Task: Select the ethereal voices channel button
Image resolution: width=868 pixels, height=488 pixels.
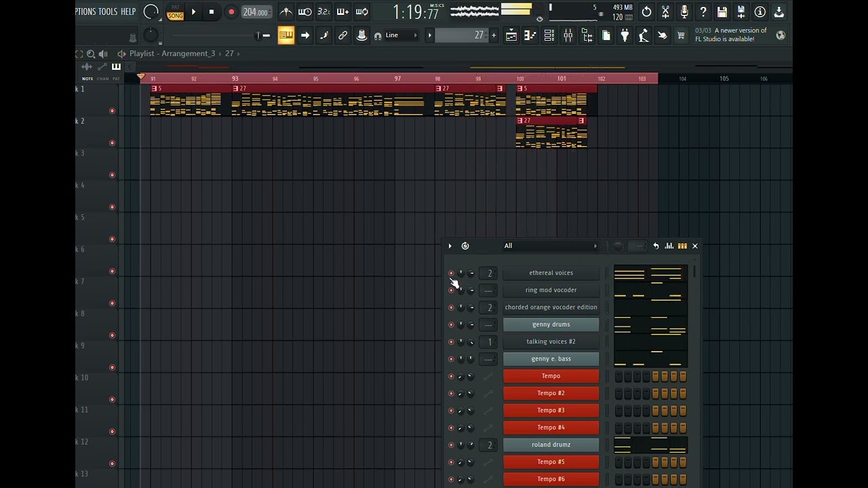Action: (x=551, y=273)
